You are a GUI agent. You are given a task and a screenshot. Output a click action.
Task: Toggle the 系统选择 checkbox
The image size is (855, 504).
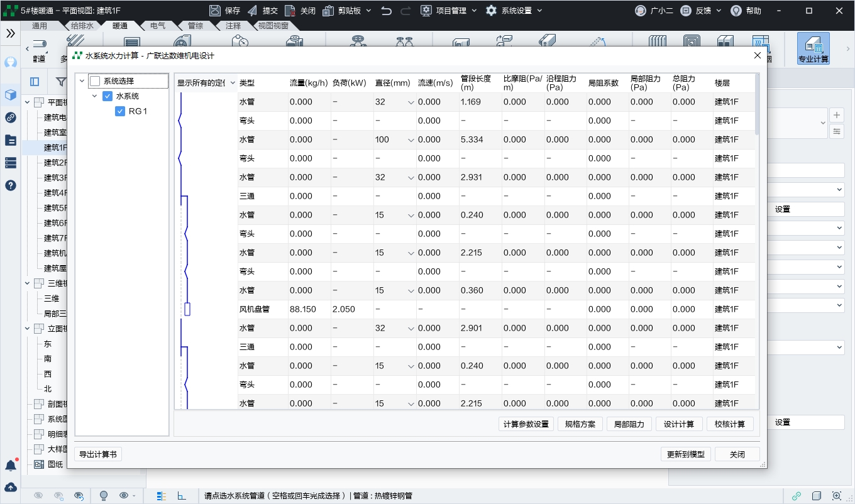(x=95, y=81)
